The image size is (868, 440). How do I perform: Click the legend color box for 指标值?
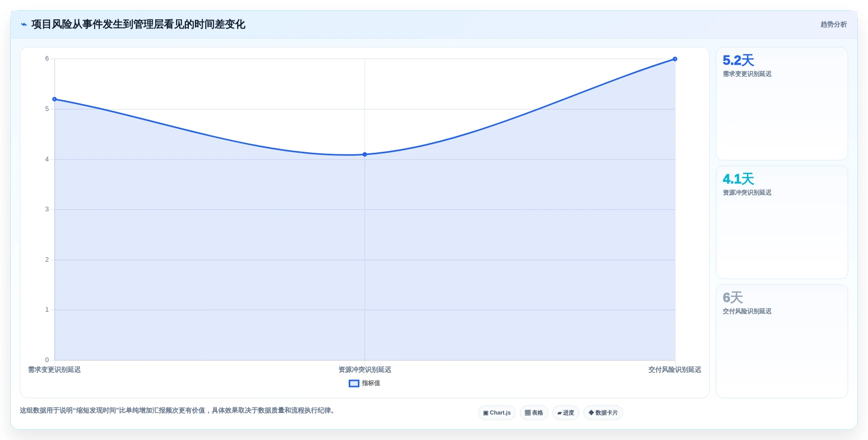point(354,383)
